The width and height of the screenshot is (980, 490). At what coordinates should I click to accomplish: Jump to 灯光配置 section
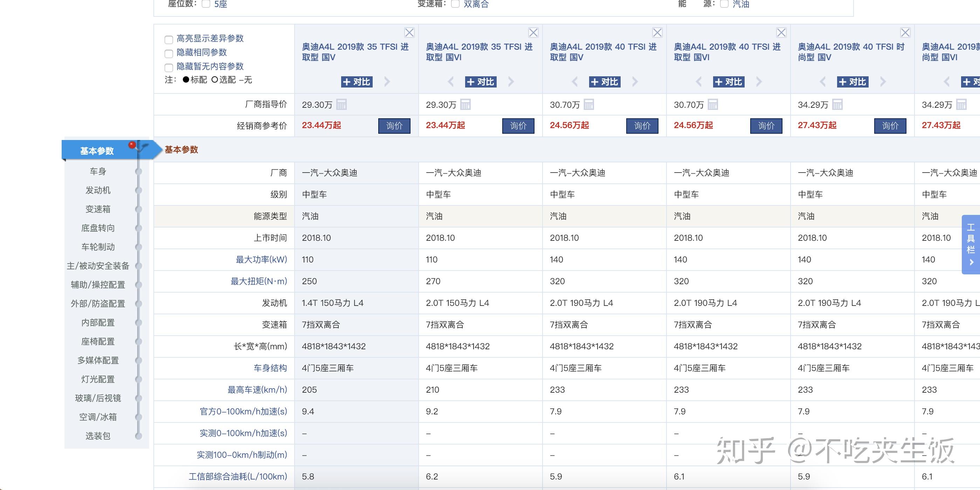pyautogui.click(x=98, y=379)
